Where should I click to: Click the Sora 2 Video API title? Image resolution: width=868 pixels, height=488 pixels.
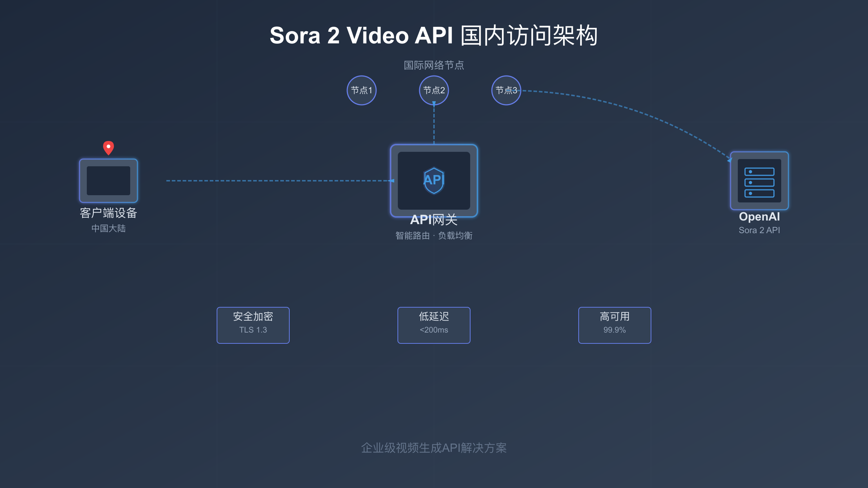pyautogui.click(x=434, y=35)
